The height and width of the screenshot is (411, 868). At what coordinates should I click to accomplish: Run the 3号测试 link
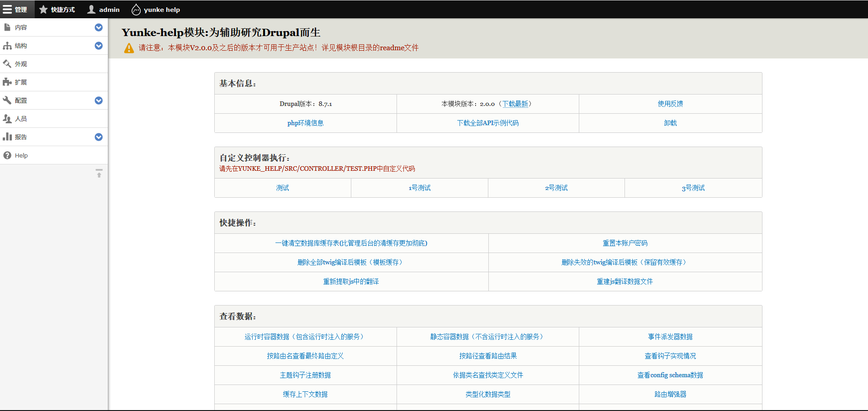click(693, 188)
